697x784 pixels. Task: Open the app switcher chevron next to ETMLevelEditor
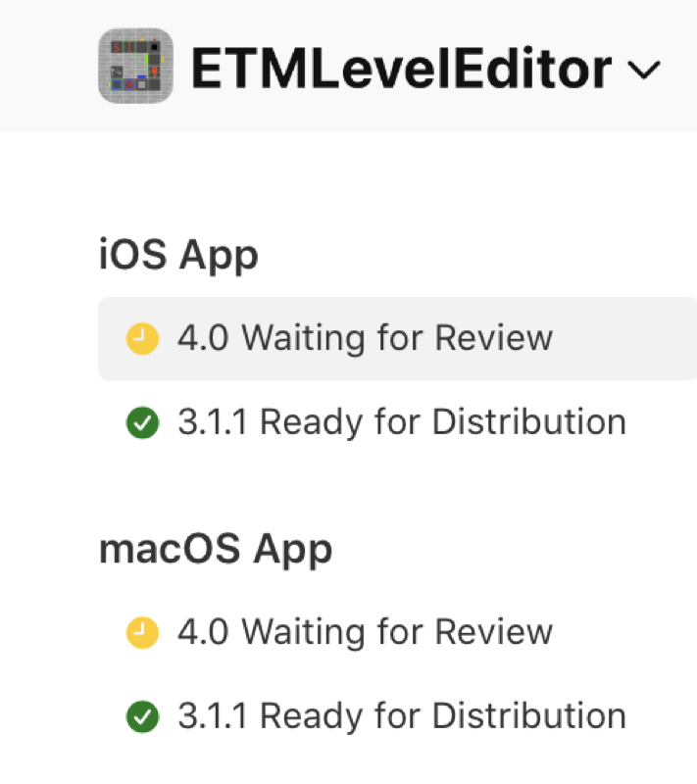(645, 71)
